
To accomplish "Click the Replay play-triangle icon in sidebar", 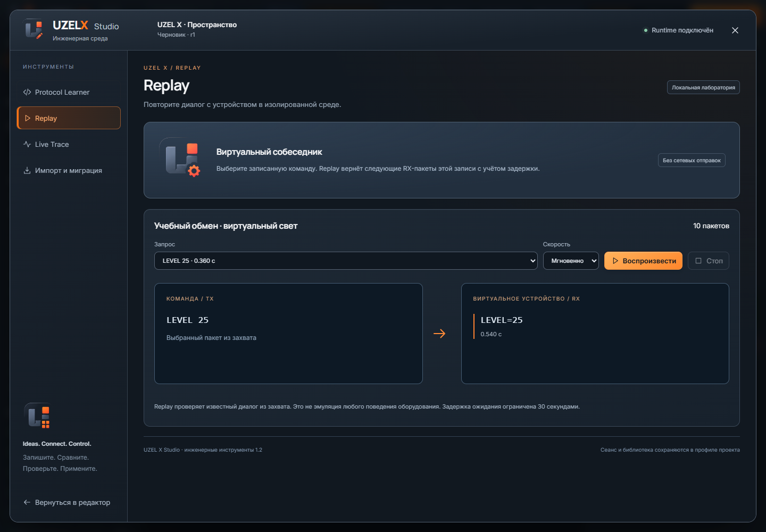I will point(28,118).
